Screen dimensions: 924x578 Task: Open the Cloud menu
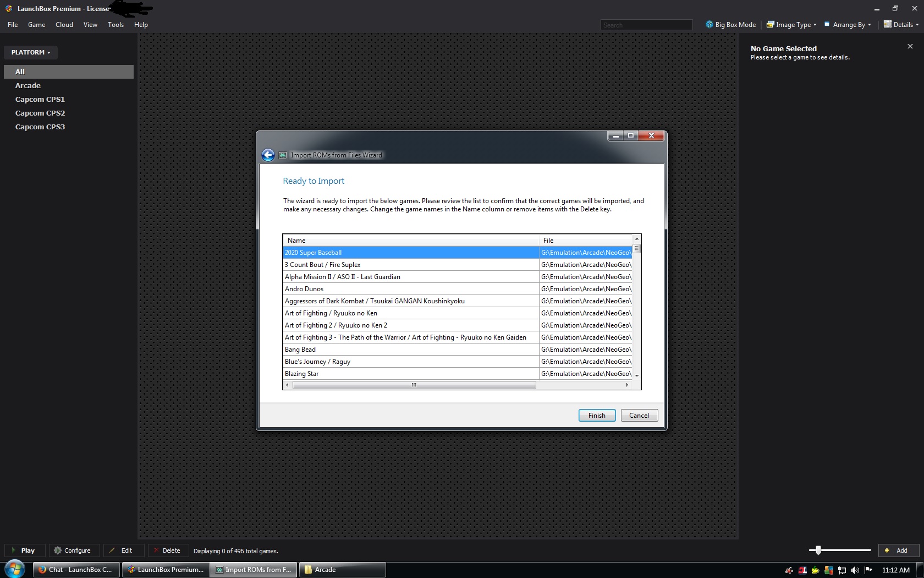64,25
